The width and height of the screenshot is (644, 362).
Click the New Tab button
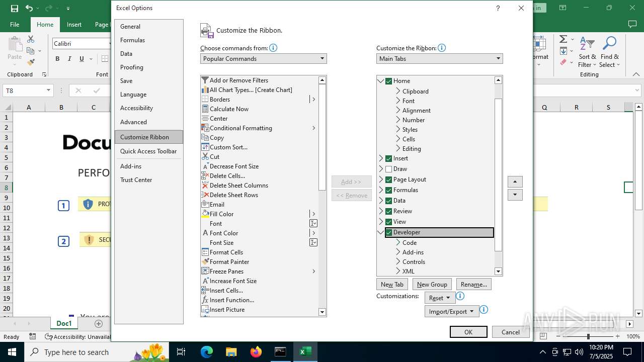pyautogui.click(x=392, y=284)
